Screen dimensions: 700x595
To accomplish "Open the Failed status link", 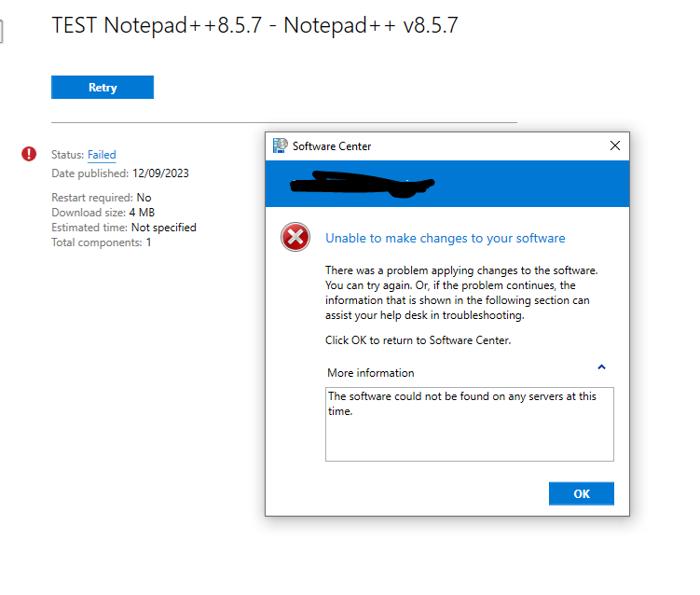I will (102, 155).
